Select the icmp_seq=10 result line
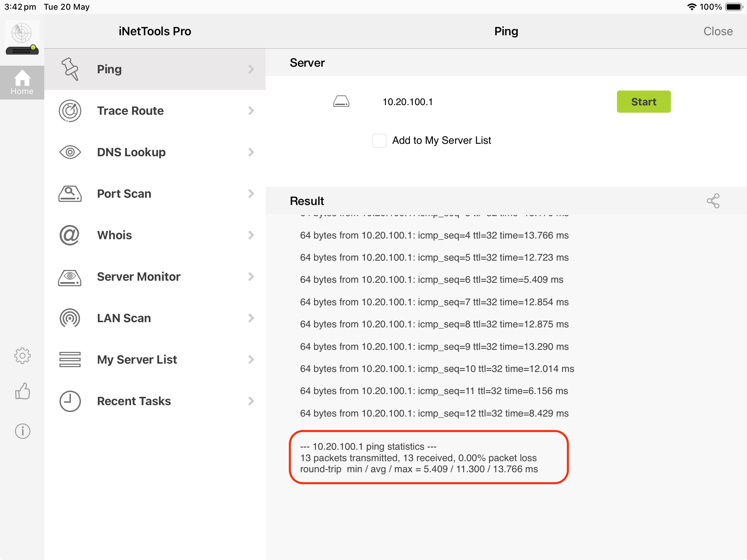747x560 pixels. (437, 369)
